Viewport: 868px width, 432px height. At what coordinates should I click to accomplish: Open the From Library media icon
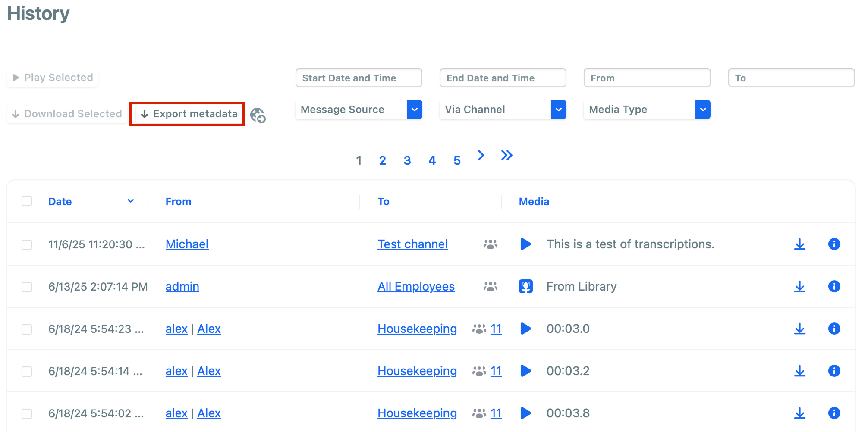click(x=525, y=286)
